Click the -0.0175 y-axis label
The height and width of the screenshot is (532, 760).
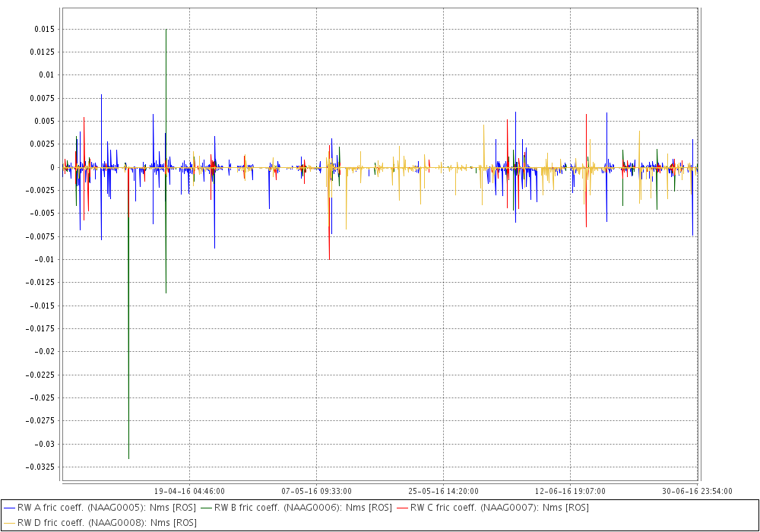40,328
